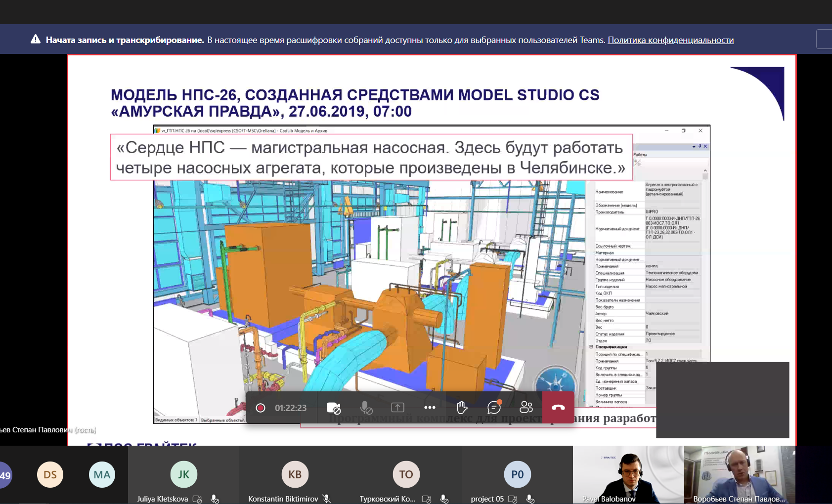The height and width of the screenshot is (504, 832).
Task: Click the TO avatar of Турковский
Action: pyautogui.click(x=406, y=474)
